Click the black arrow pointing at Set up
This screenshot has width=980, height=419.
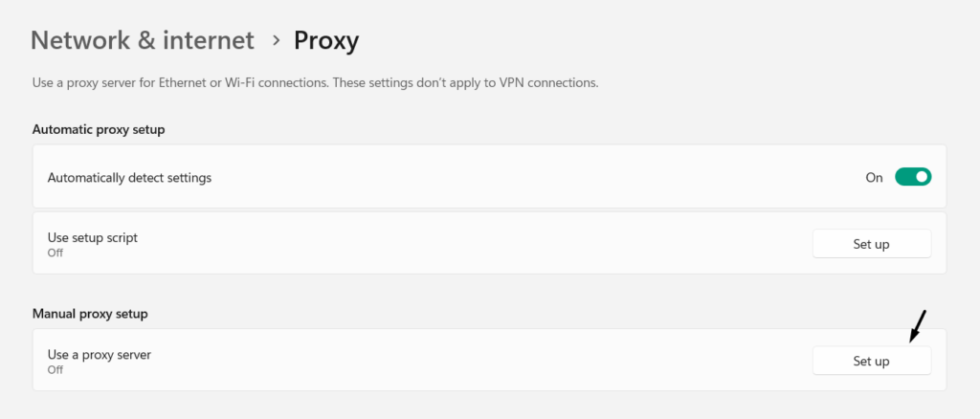pos(919,326)
